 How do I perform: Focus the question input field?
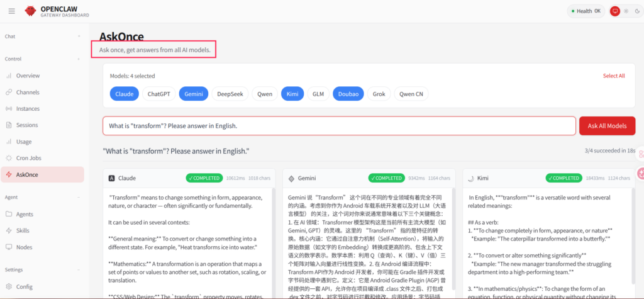pos(339,126)
